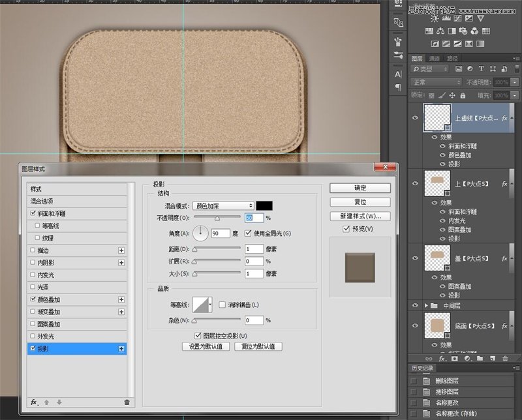This screenshot has height=420, width=522.
Task: Open layer filter 类型 dropdown
Action: (430, 69)
